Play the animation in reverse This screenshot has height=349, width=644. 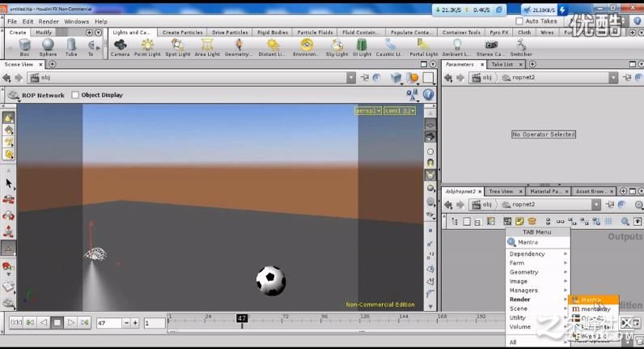coord(44,323)
